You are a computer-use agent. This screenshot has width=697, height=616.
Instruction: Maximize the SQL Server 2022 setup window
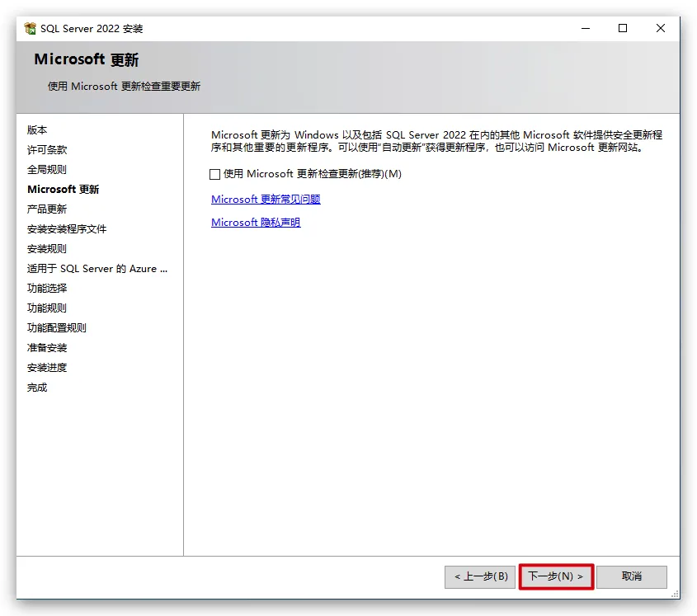click(x=623, y=28)
